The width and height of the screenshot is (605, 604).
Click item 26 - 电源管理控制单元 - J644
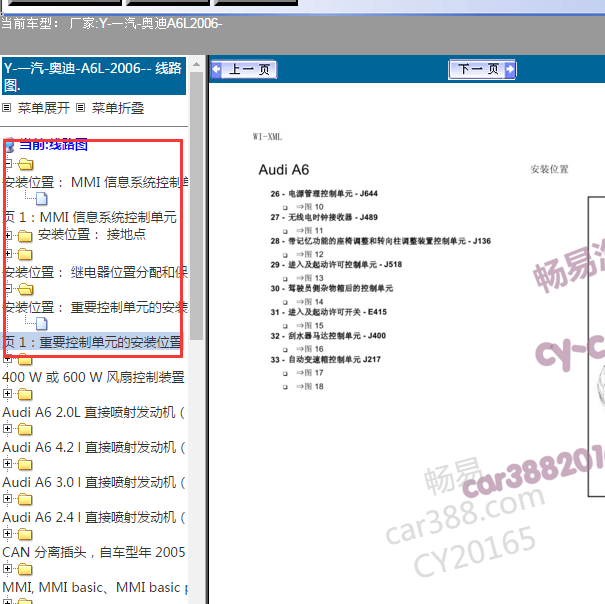(324, 193)
